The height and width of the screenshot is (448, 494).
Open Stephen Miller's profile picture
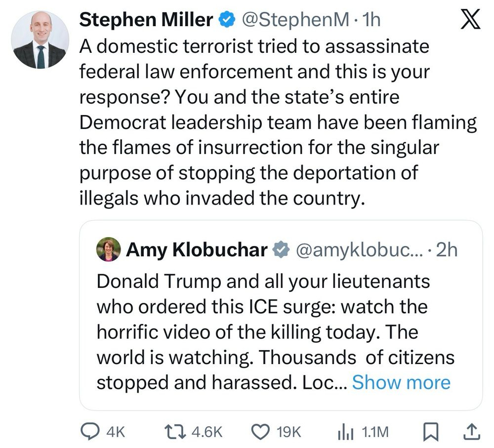click(x=40, y=40)
